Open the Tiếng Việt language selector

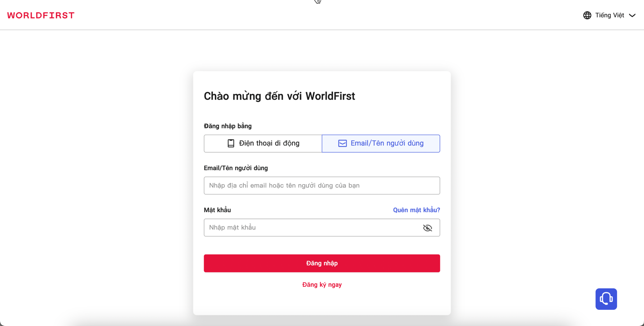pos(609,15)
